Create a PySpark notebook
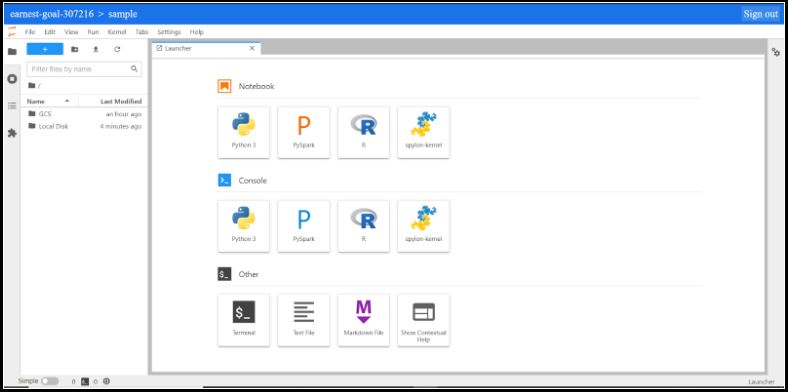The width and height of the screenshot is (788, 392). (304, 132)
